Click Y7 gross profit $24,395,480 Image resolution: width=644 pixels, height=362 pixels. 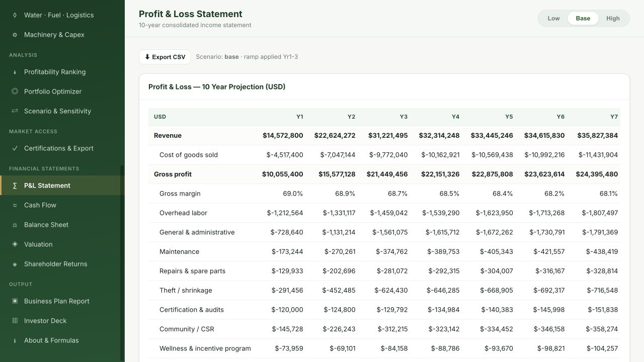pyautogui.click(x=597, y=174)
